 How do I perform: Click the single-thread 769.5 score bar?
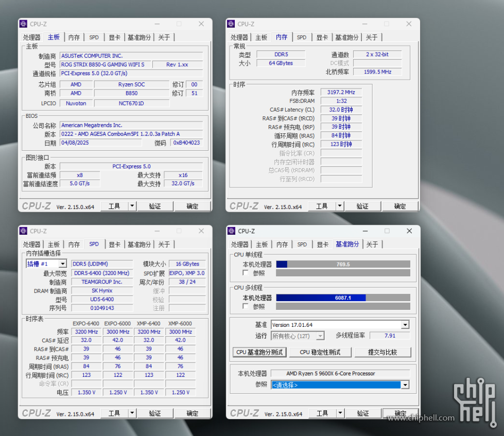coord(343,264)
